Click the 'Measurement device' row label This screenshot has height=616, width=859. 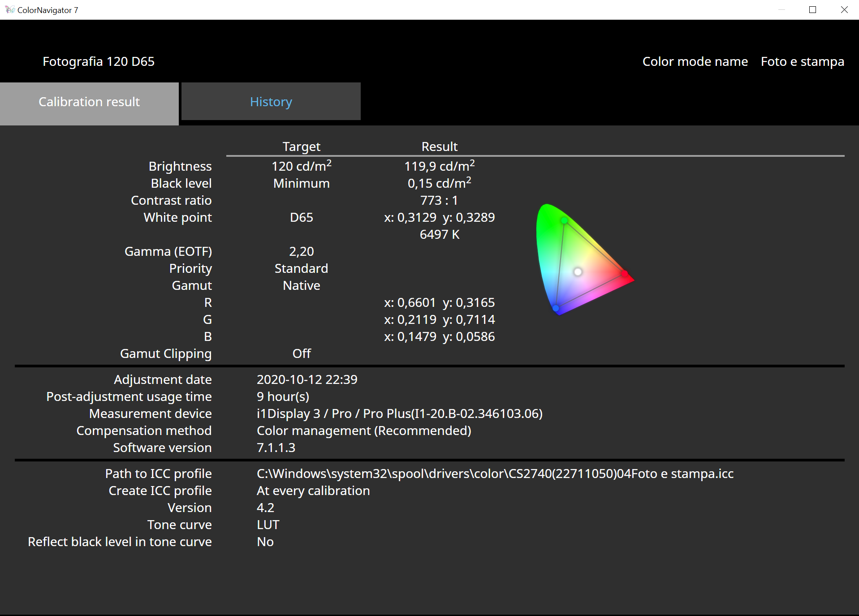(x=150, y=414)
